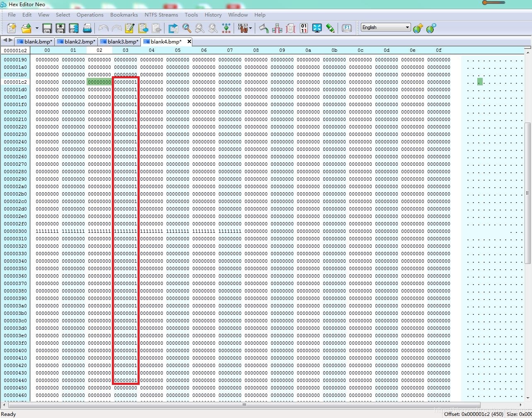Click the Find Next magnifier icon

pyautogui.click(x=200, y=28)
